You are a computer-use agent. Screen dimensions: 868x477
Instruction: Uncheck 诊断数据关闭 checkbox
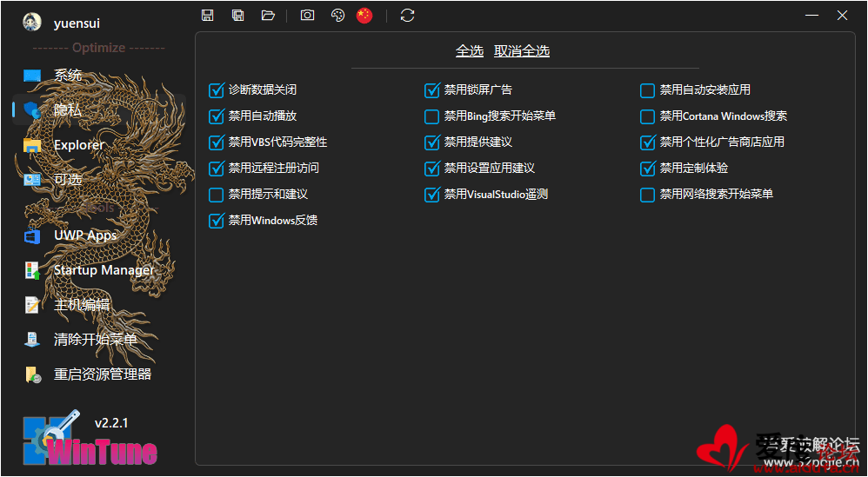[216, 90]
